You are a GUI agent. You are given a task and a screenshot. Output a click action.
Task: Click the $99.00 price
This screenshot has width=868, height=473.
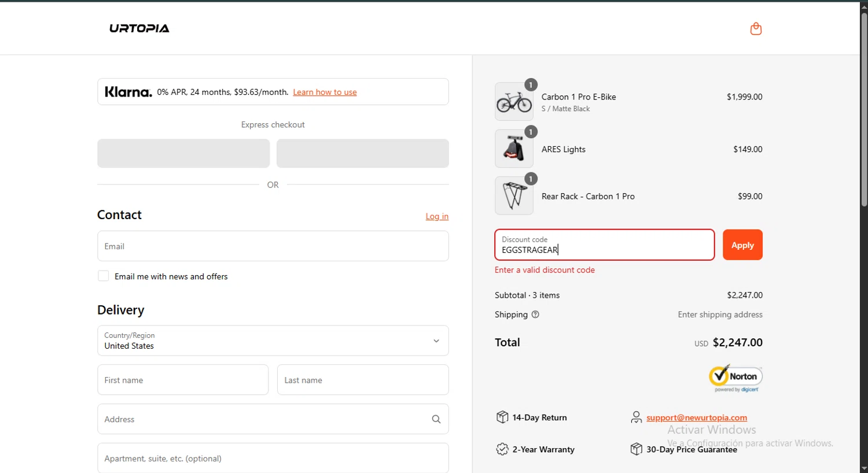click(750, 197)
